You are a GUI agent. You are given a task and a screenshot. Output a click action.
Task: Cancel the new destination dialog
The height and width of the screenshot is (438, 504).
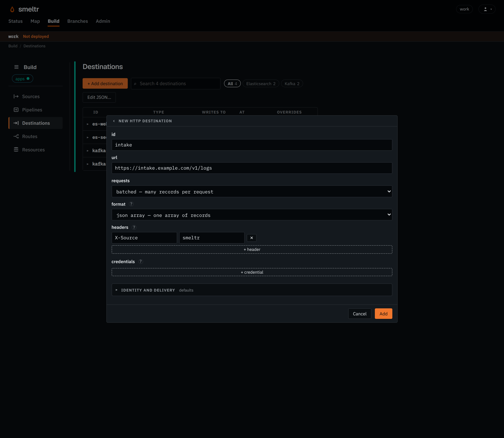(359, 314)
